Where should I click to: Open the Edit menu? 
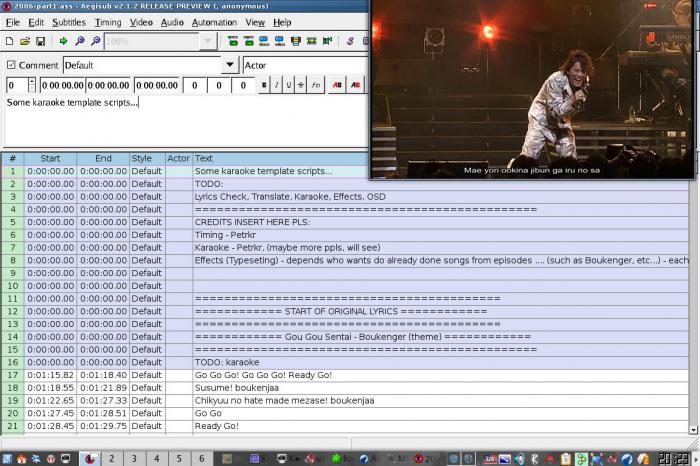[x=36, y=22]
